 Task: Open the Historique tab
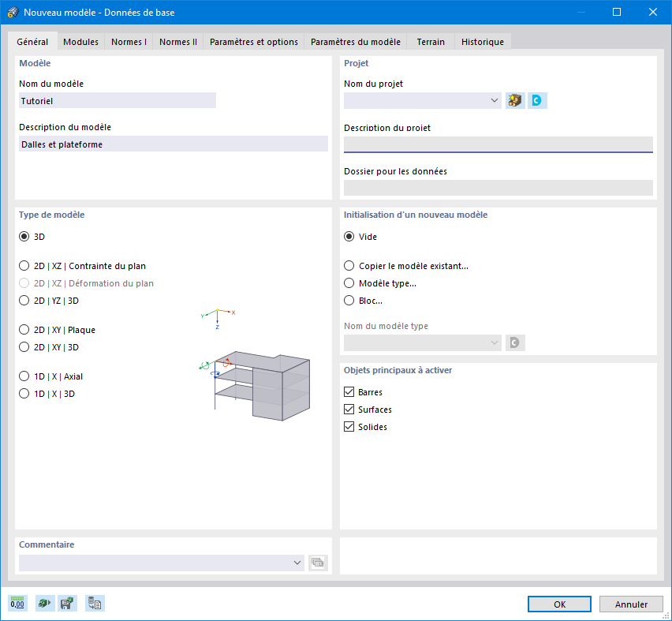pyautogui.click(x=483, y=42)
